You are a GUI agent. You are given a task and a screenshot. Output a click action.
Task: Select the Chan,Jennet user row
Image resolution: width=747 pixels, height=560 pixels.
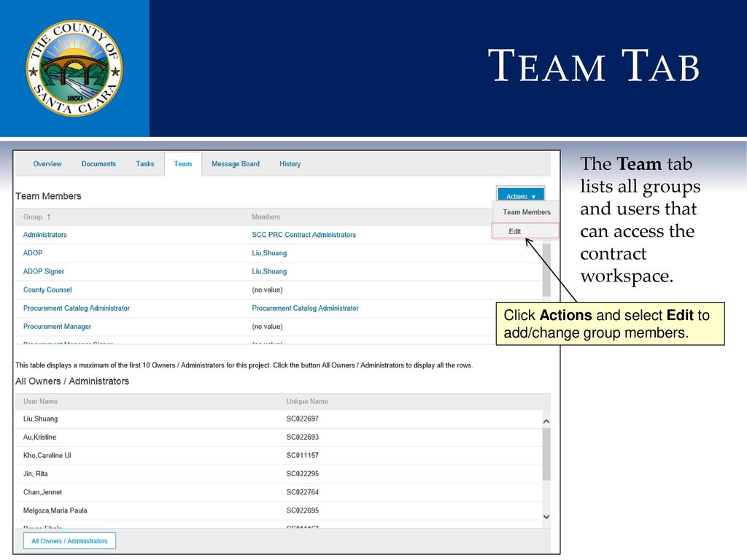[279, 492]
